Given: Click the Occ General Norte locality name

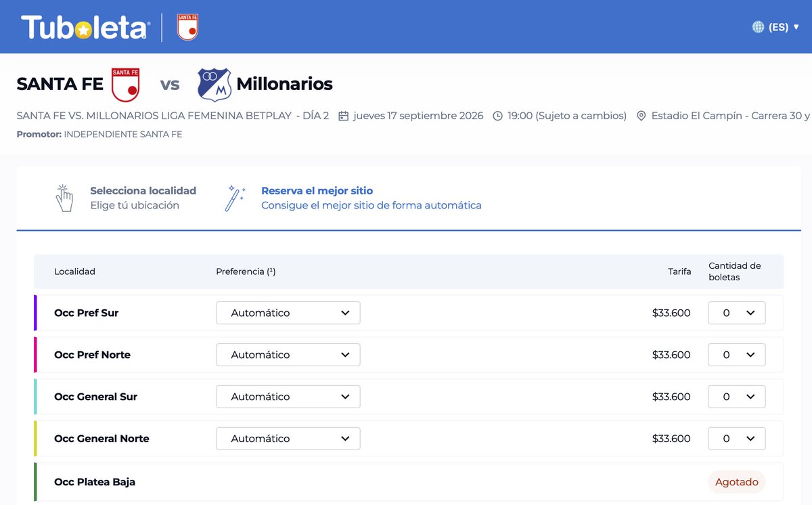Looking at the screenshot, I should 102,439.
